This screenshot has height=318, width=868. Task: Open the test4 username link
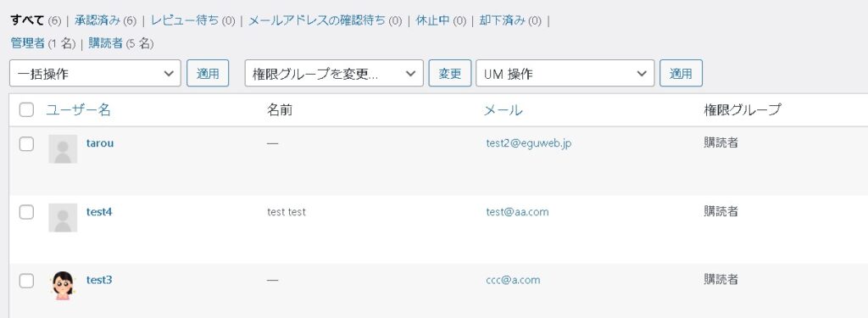pyautogui.click(x=99, y=212)
